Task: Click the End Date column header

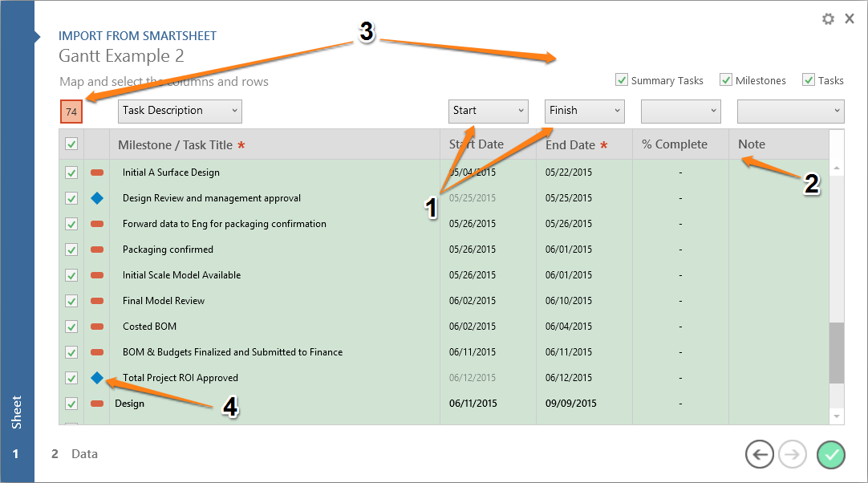Action: [570, 145]
